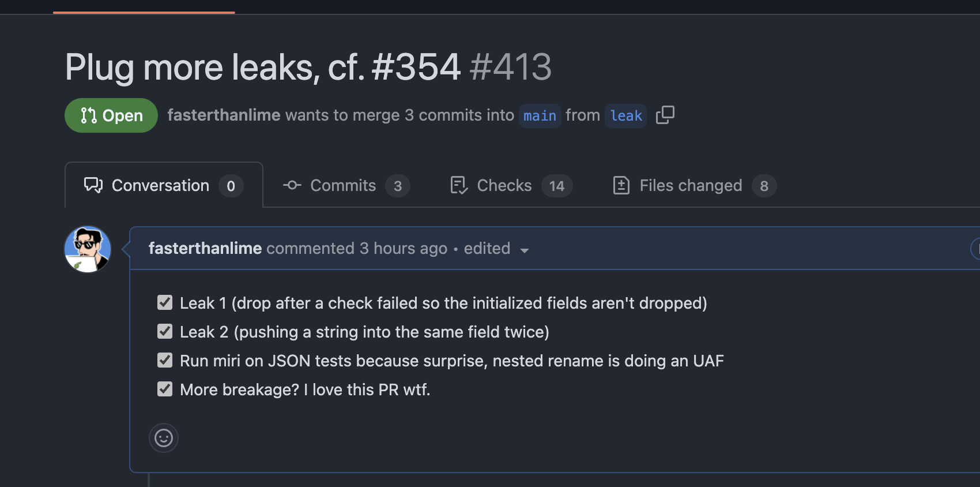The height and width of the screenshot is (487, 980).
Task: Open fasterthanlime's profile from comment header
Action: click(205, 249)
